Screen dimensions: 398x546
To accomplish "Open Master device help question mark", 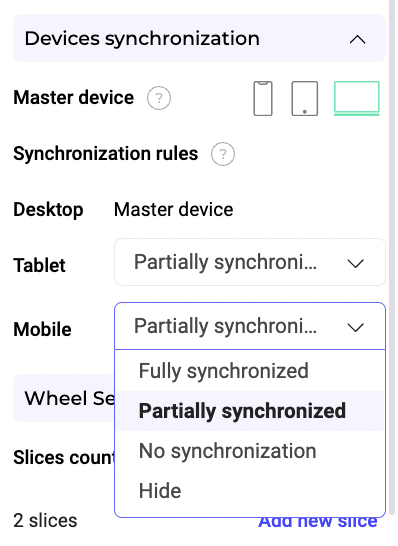I will [159, 98].
